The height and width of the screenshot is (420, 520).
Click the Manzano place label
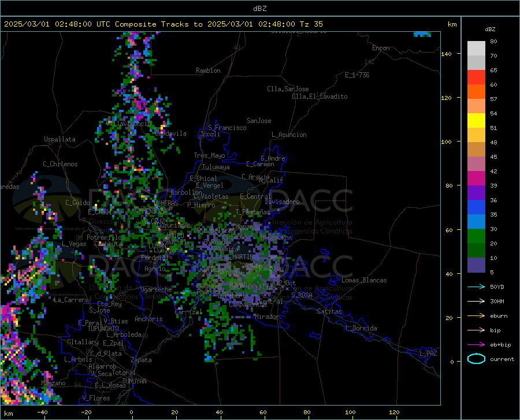(53, 383)
